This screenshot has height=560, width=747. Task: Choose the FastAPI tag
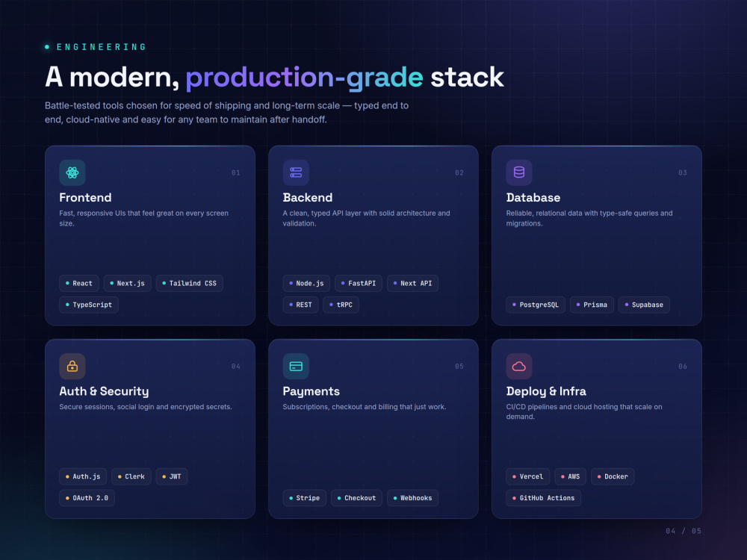pos(359,283)
